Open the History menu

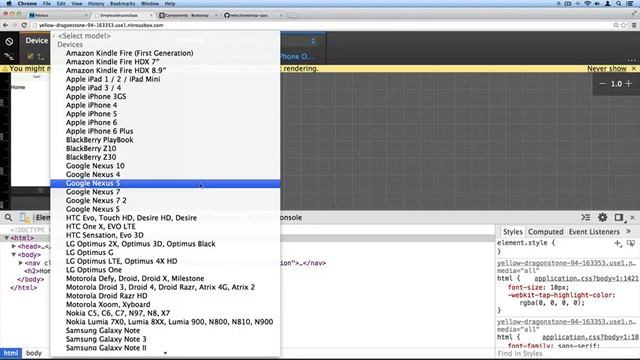(96, 4)
